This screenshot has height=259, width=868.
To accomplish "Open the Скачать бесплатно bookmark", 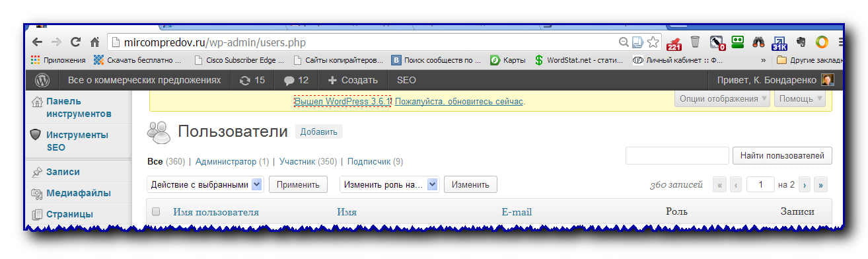I will [137, 60].
